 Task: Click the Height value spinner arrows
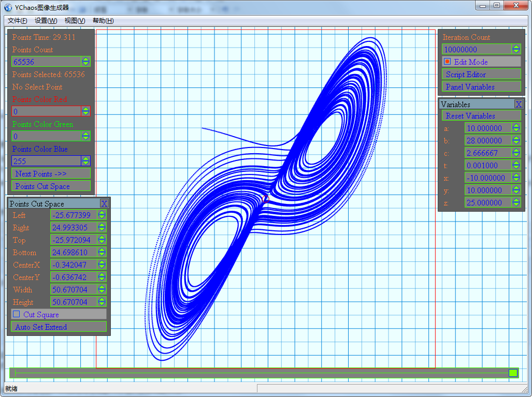(x=102, y=302)
